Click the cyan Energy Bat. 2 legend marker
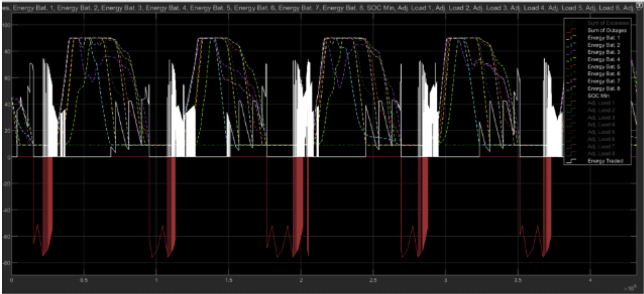The image size is (644, 294). click(571, 45)
